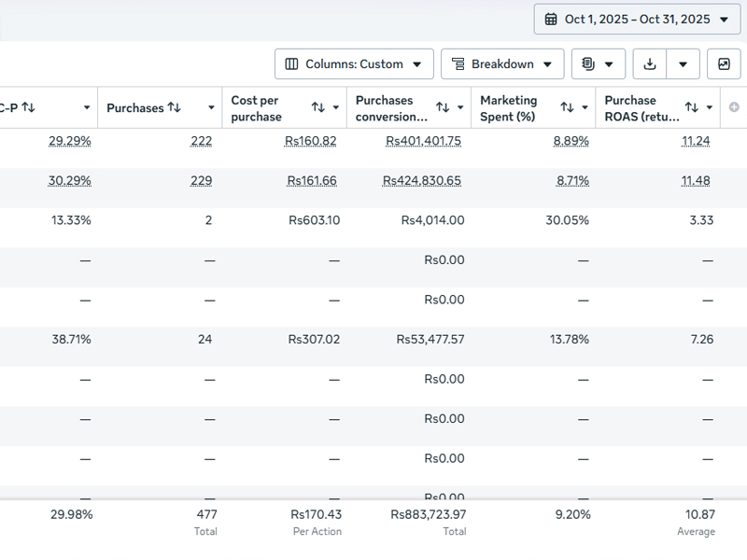Select the 13.33% cell

pyautogui.click(x=71, y=220)
